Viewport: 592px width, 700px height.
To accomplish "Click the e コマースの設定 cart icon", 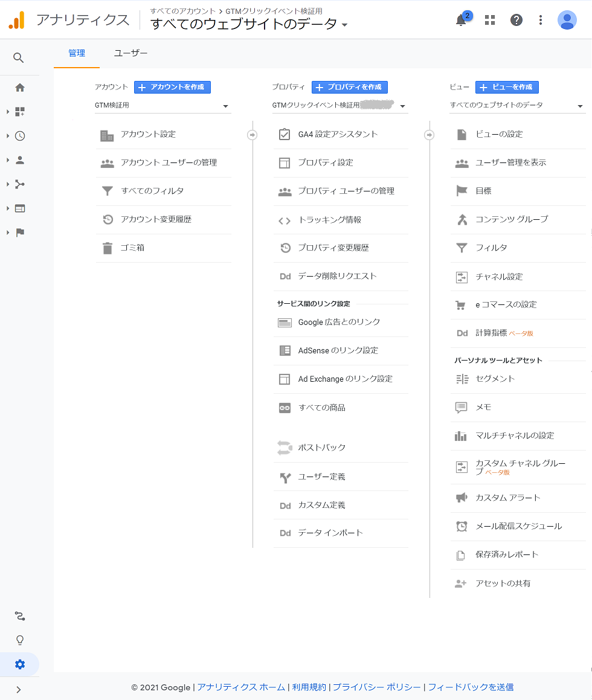I will (460, 306).
